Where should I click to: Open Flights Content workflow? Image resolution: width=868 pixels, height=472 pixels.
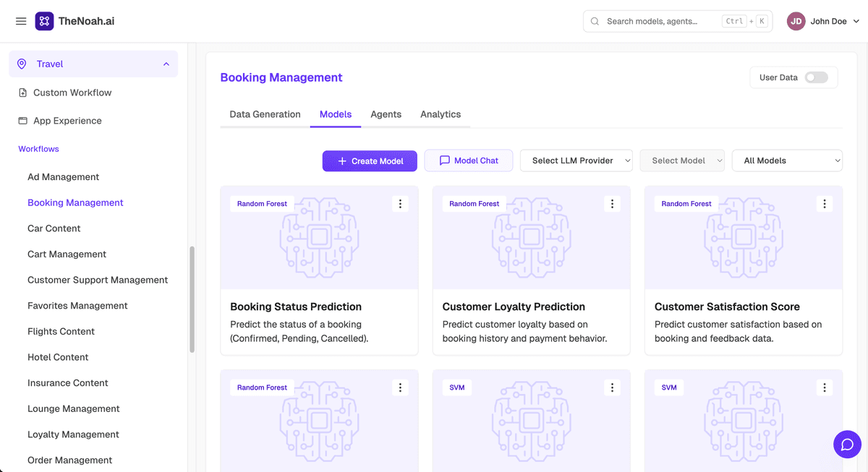61,331
